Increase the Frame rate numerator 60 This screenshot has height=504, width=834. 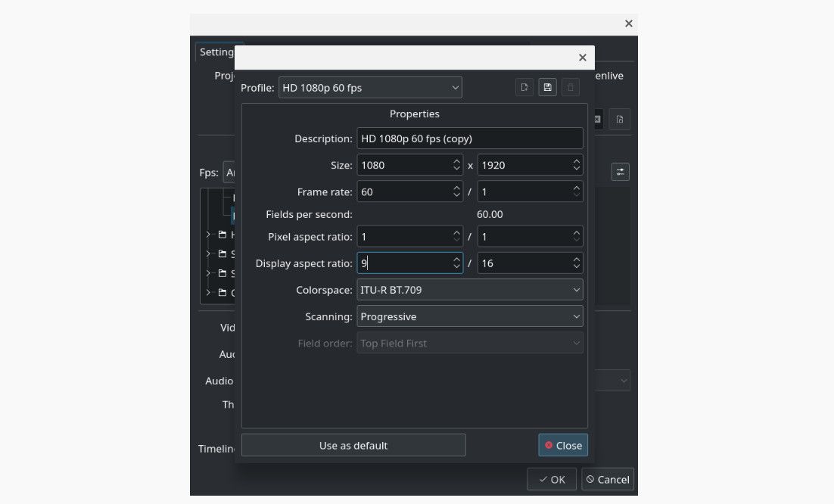pos(456,187)
